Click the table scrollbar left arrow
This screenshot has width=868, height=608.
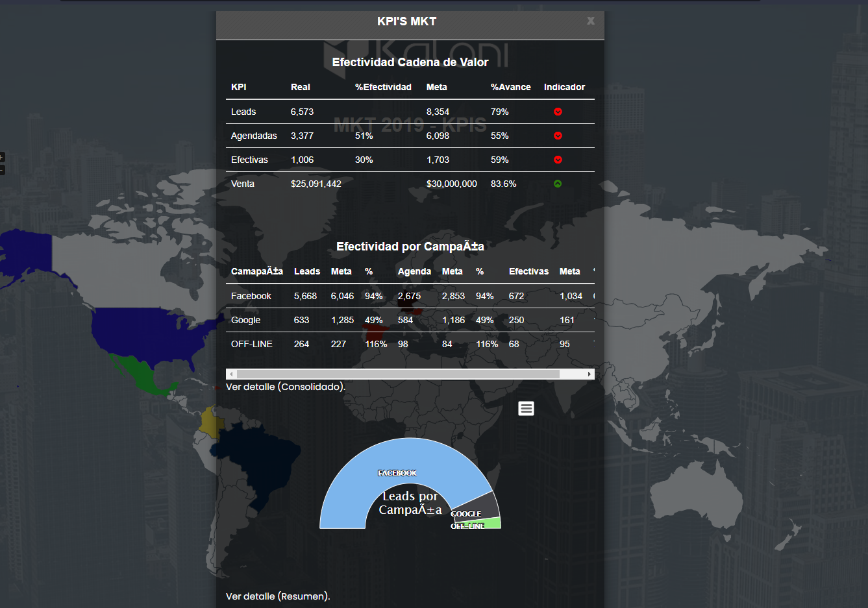click(231, 374)
